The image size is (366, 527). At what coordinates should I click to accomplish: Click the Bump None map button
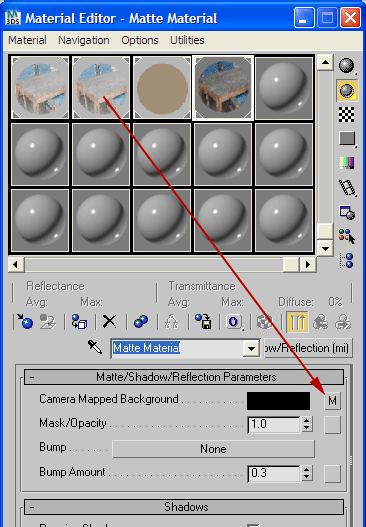(213, 449)
